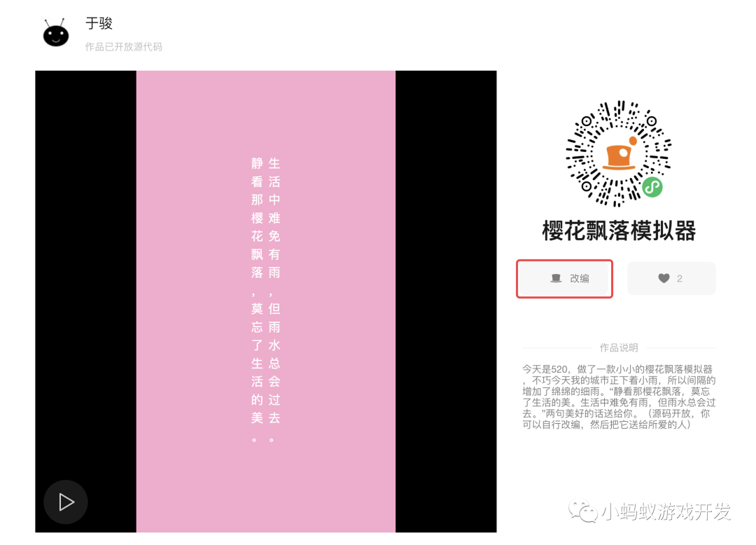Like the work with the heart icon
Screen dimensions: 756x545
tap(664, 278)
